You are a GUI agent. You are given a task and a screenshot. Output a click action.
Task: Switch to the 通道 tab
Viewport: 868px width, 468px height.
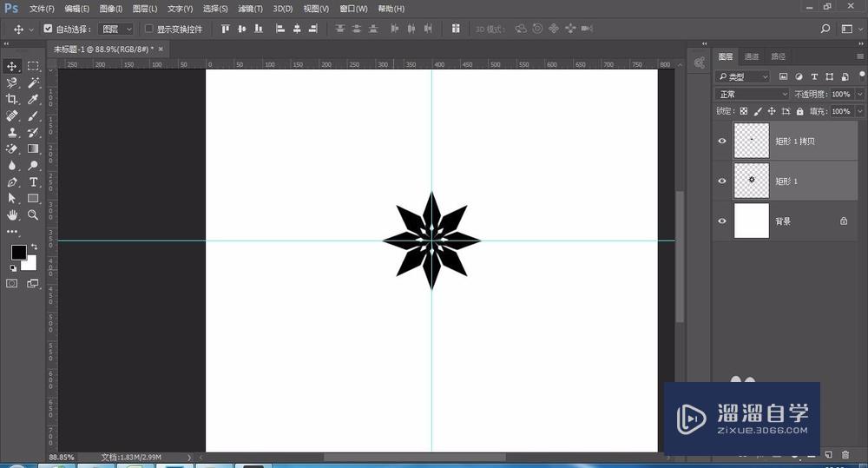(x=752, y=56)
